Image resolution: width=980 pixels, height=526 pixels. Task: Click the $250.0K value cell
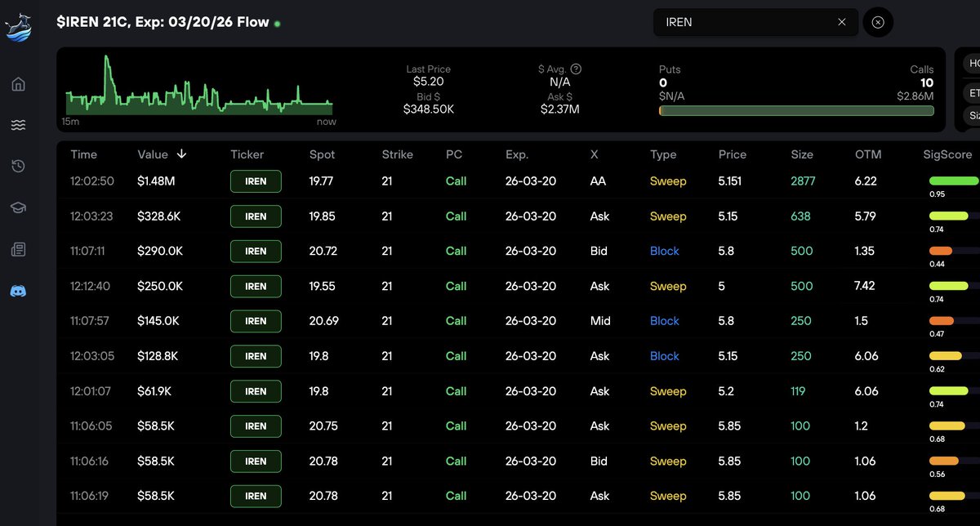tap(160, 286)
